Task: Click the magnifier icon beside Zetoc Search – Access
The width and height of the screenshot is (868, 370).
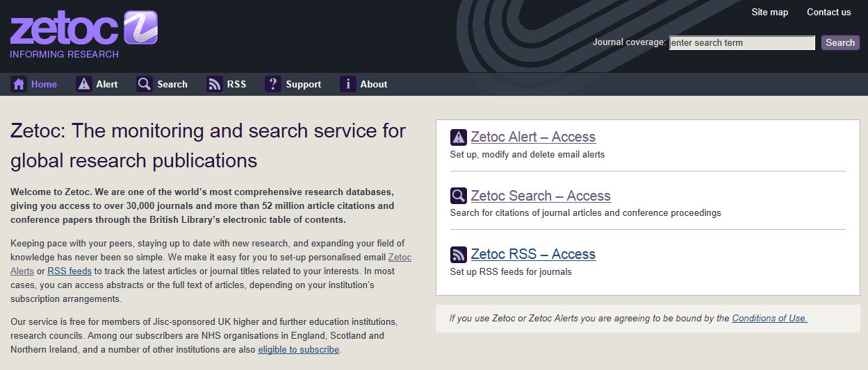Action: [x=458, y=196]
